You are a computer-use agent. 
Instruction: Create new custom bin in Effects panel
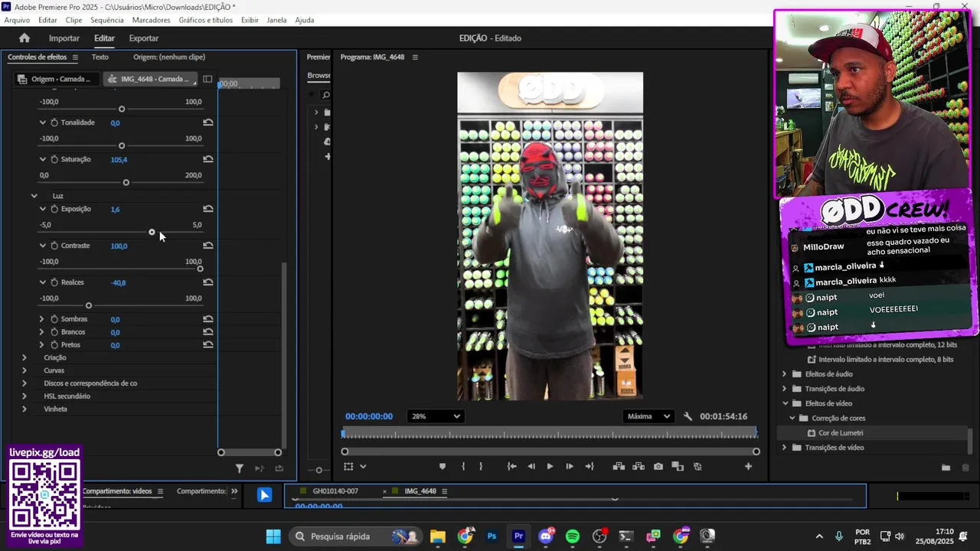(x=946, y=468)
